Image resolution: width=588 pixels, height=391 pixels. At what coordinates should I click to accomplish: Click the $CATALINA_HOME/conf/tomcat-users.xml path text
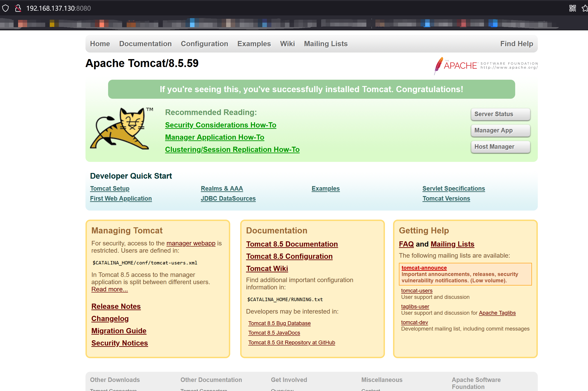[x=145, y=263]
